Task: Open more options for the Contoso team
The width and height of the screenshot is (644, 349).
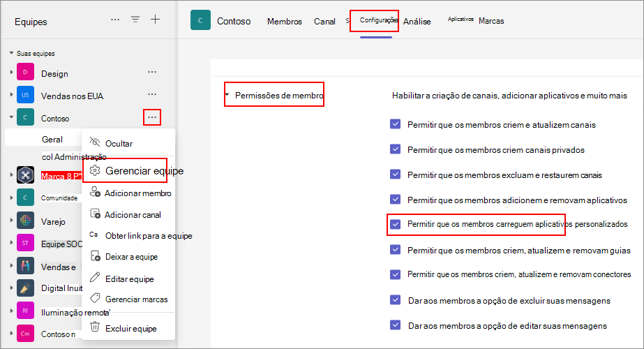Action: [x=152, y=117]
